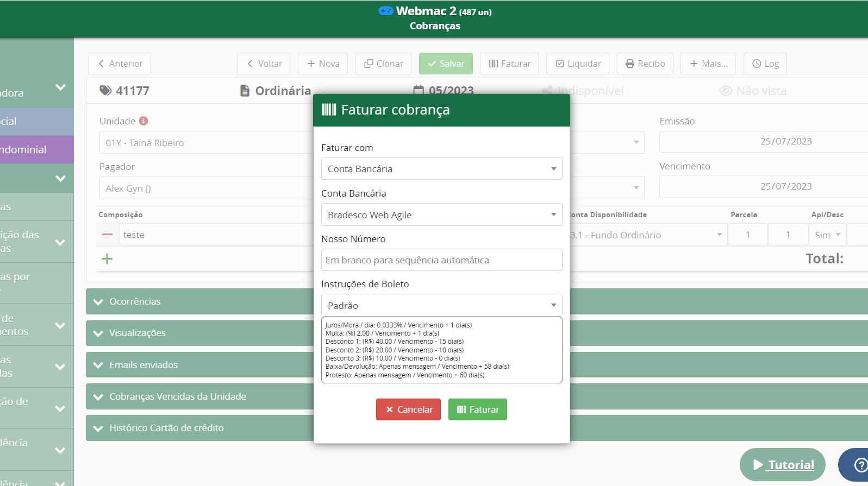Click the tag icon beside 41177
Image resolution: width=868 pixels, height=486 pixels.
(x=105, y=91)
